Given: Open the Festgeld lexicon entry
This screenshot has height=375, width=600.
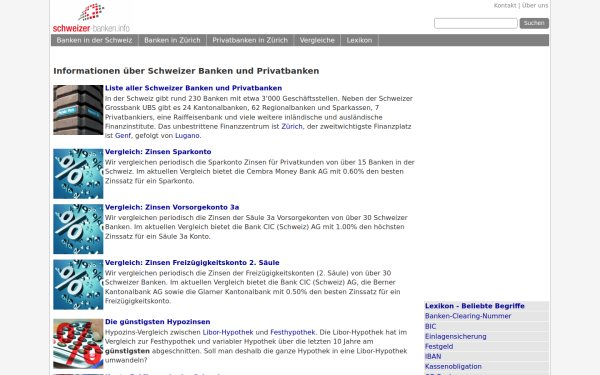Looking at the screenshot, I should (439, 346).
